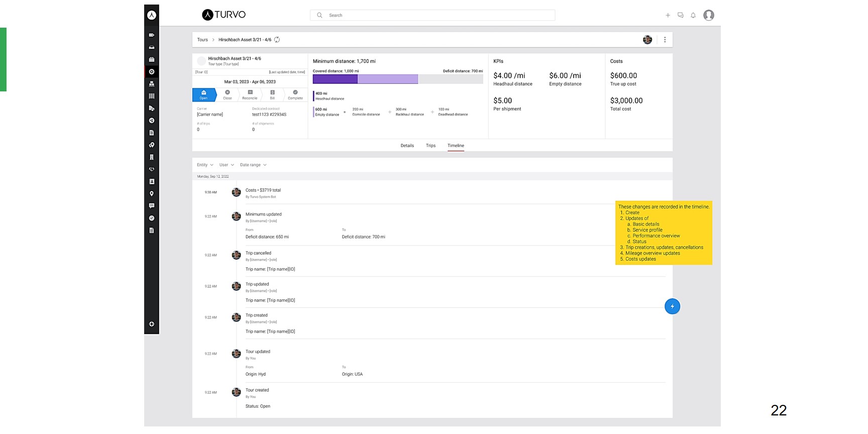This screenshot has width=868, height=434.
Task: Open the notifications bell
Action: pyautogui.click(x=693, y=15)
